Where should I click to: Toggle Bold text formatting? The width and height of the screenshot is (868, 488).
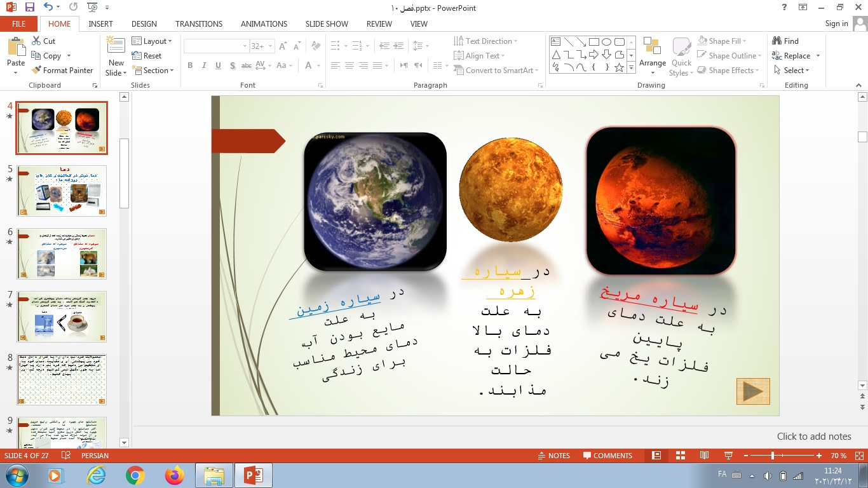(x=190, y=65)
